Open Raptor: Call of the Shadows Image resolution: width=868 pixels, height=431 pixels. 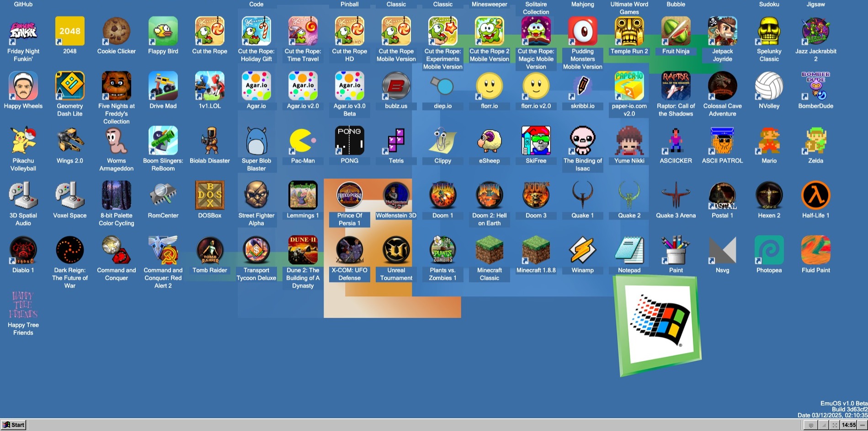tap(676, 86)
